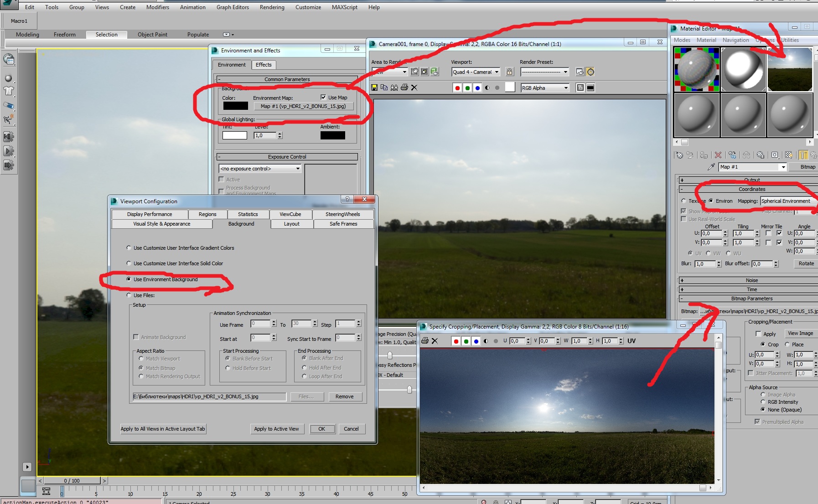Click the print image icon in render window
Viewport: 818px width, 504px height.
click(404, 87)
